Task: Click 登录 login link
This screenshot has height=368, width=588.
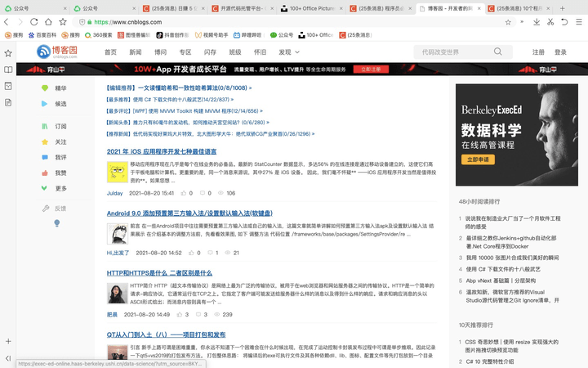Action: (x=560, y=52)
